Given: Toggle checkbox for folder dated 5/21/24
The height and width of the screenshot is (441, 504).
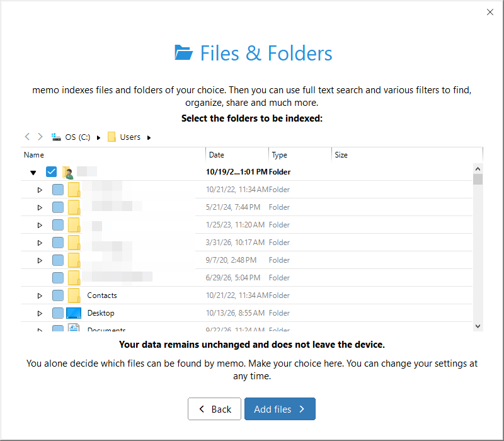Looking at the screenshot, I should (58, 207).
